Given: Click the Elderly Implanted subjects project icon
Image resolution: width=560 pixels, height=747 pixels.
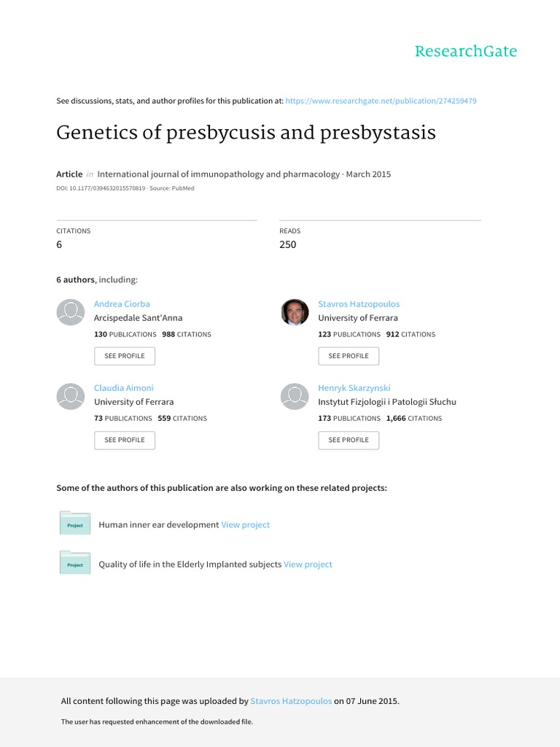Looking at the screenshot, I should pos(74,563).
